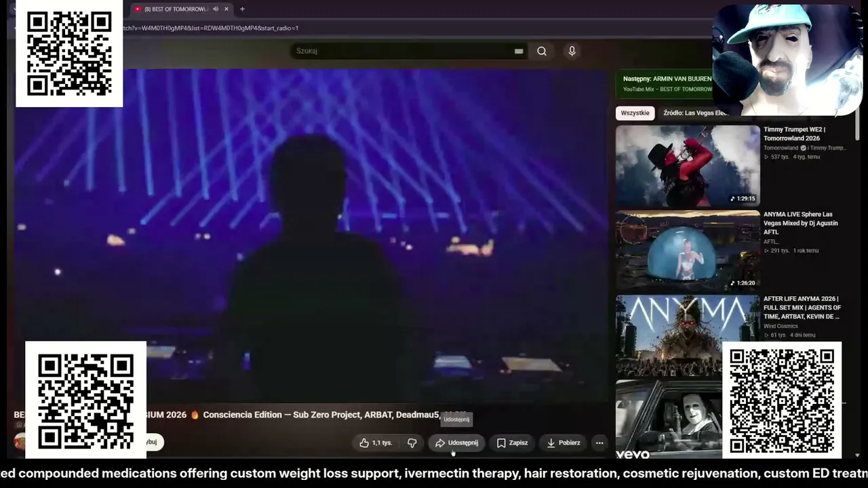Image resolution: width=868 pixels, height=488 pixels.
Task: Click the Udostępnij share button
Action: coord(456,443)
